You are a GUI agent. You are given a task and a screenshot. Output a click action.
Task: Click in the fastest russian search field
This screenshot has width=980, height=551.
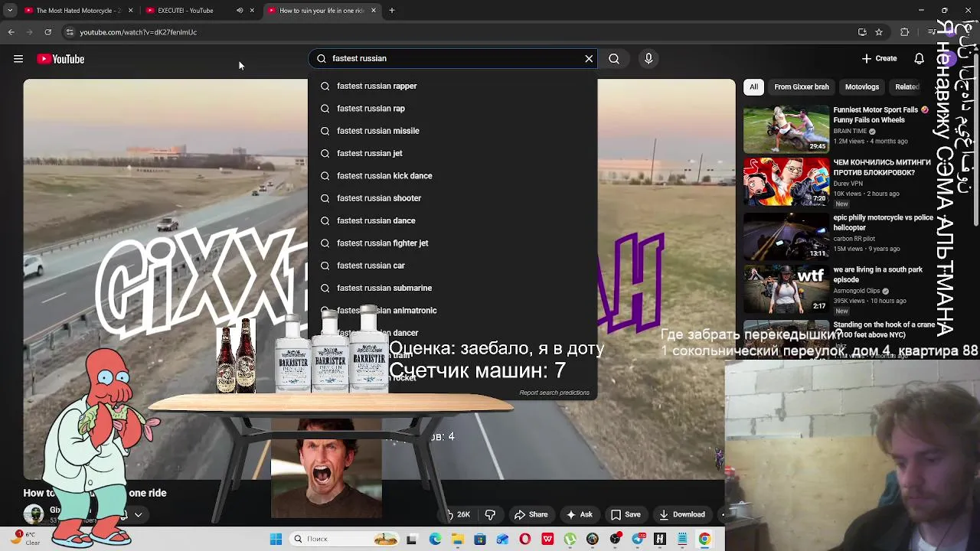(452, 58)
